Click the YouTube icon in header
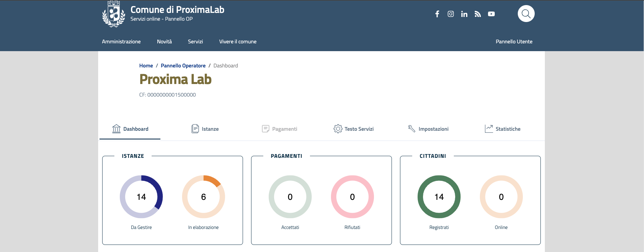The height and width of the screenshot is (252, 644). (491, 14)
